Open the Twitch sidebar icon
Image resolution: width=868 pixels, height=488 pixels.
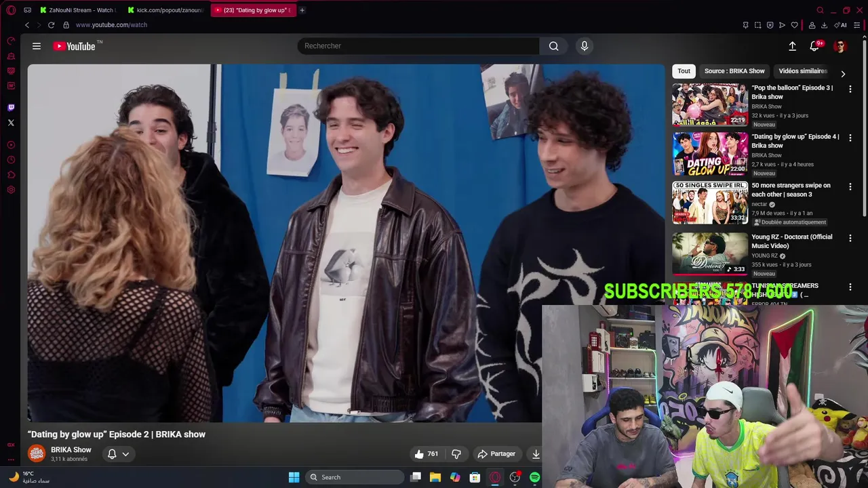pyautogui.click(x=11, y=107)
